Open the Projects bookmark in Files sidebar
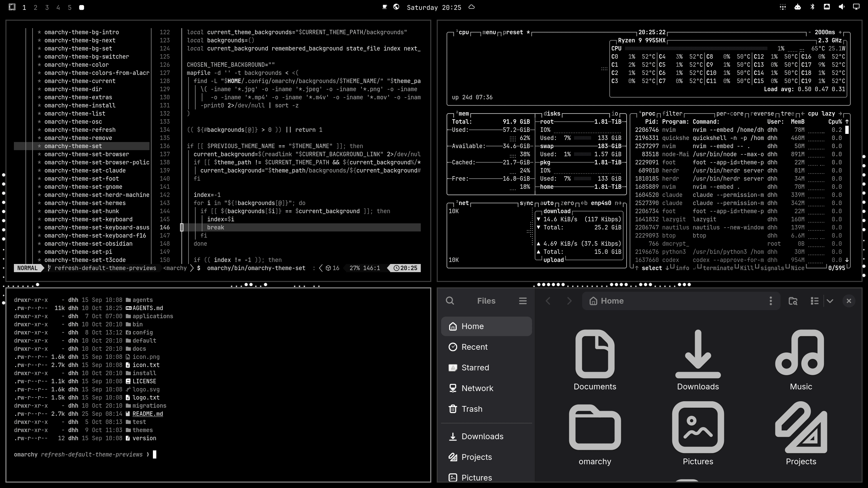This screenshot has width=868, height=488. coord(486,457)
